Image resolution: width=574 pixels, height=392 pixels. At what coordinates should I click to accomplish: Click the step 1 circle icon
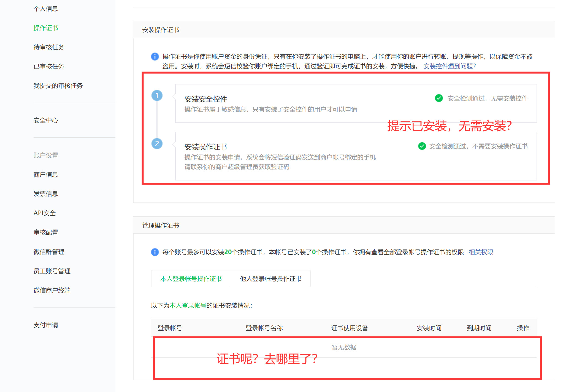tap(157, 96)
